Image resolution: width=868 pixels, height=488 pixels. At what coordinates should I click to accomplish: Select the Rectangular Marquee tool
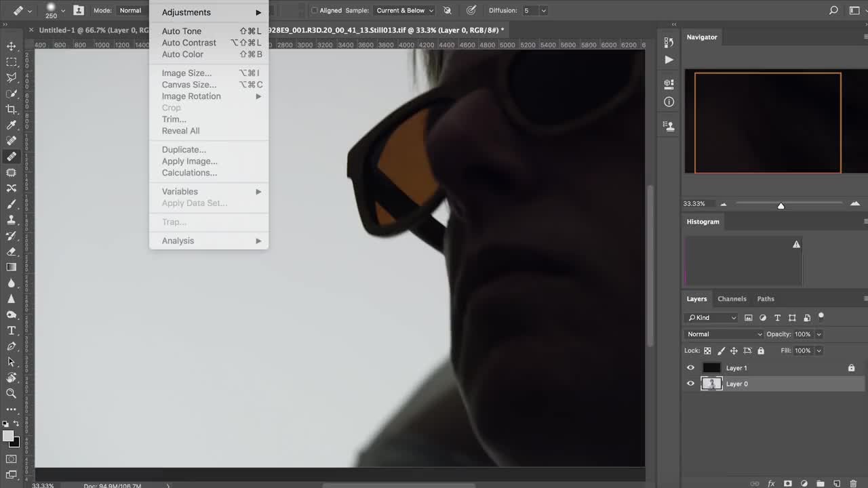click(11, 62)
